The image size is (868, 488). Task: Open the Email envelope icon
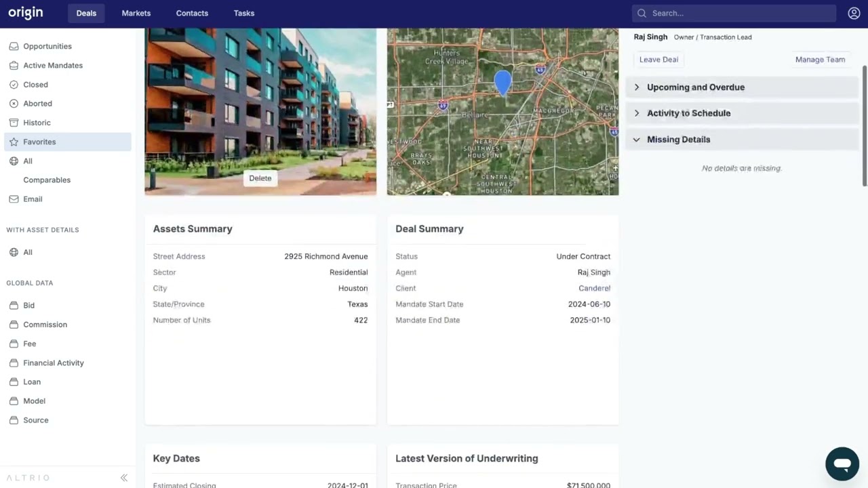coord(14,199)
